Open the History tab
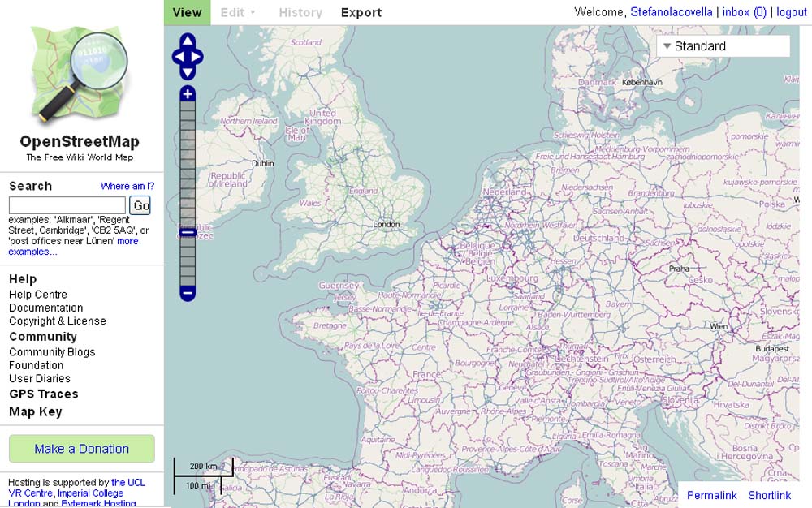The image size is (812, 508). click(x=300, y=12)
